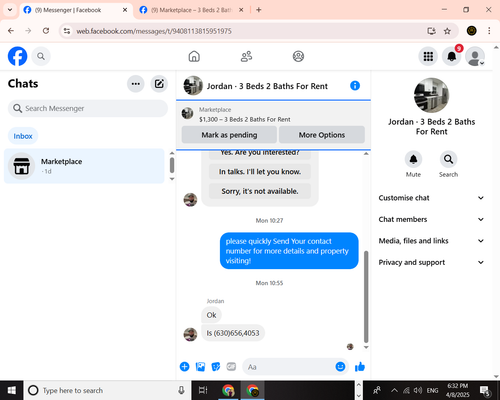Open the Facebook menu grid icon

click(x=428, y=56)
